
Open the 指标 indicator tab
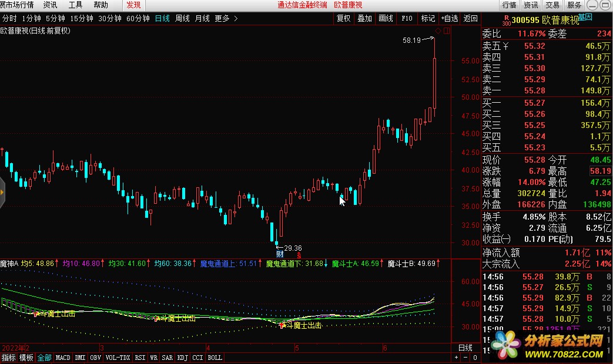click(9, 358)
